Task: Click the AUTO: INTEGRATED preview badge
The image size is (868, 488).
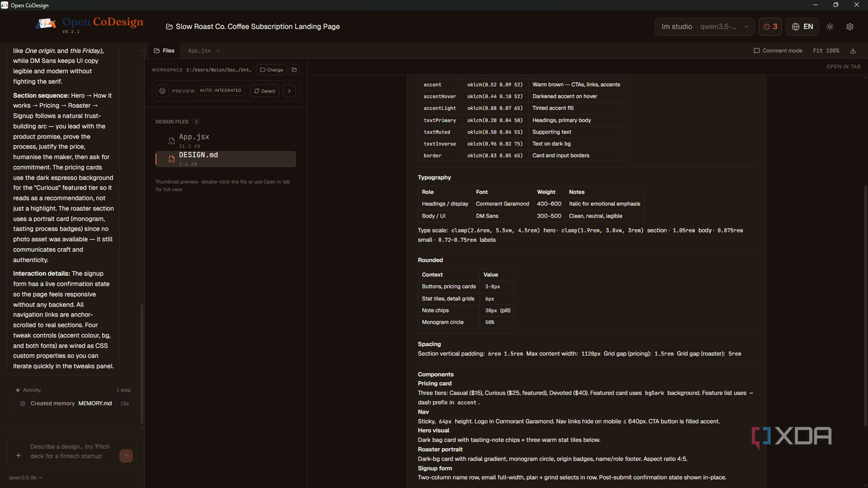Action: click(x=220, y=91)
